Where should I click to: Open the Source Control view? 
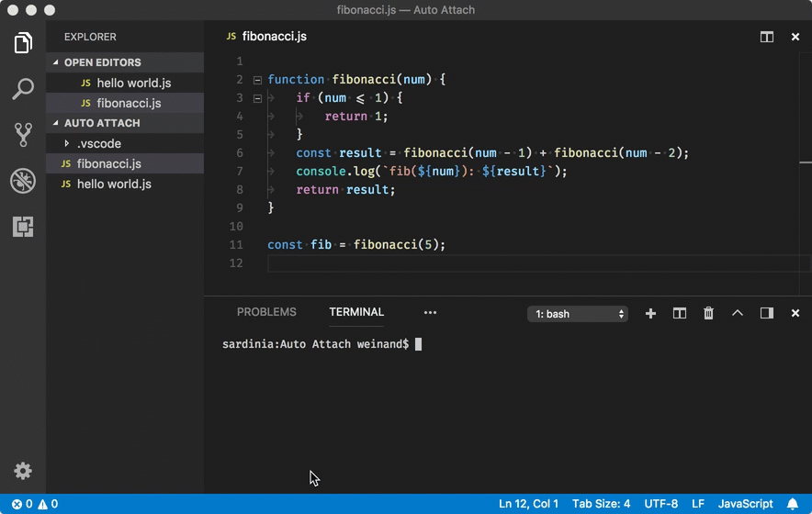click(23, 135)
